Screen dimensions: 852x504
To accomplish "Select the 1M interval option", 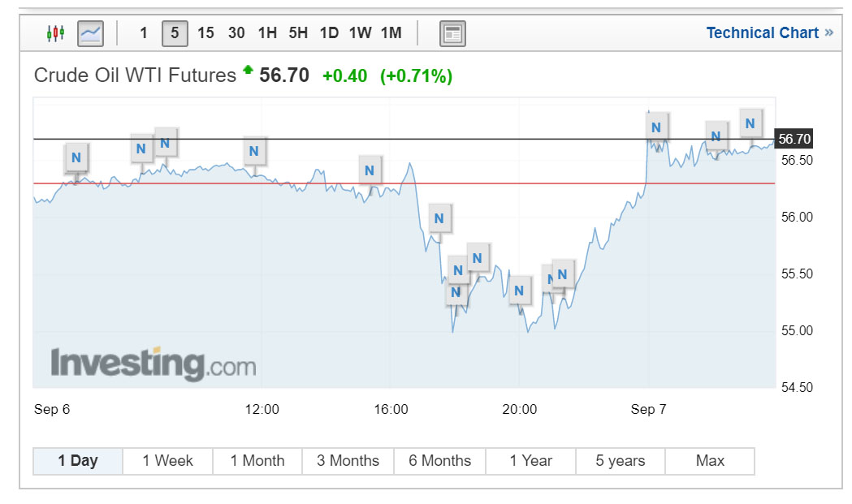I will click(x=391, y=33).
